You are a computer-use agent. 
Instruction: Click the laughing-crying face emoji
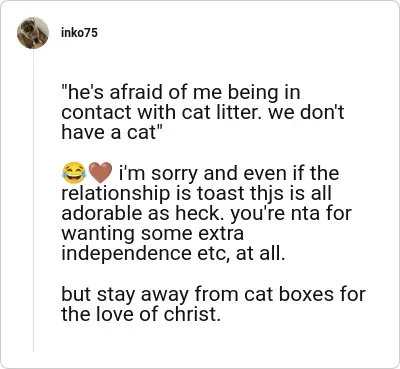point(74,173)
